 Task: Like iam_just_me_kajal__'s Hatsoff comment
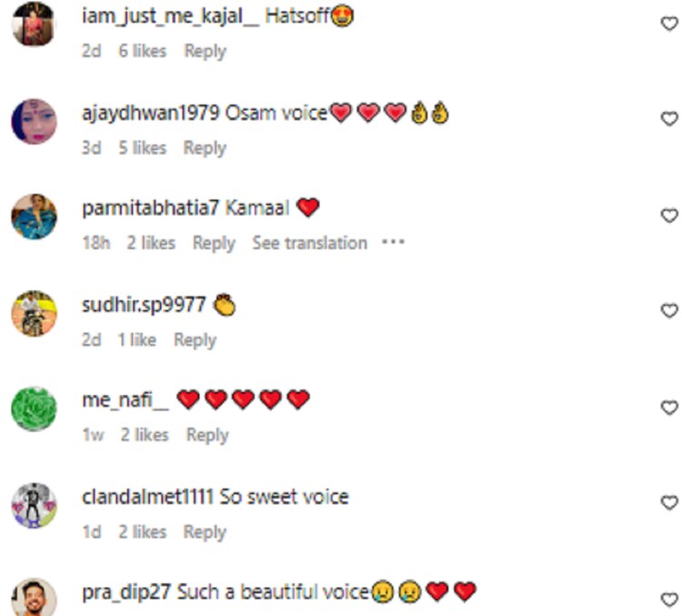[669, 23]
